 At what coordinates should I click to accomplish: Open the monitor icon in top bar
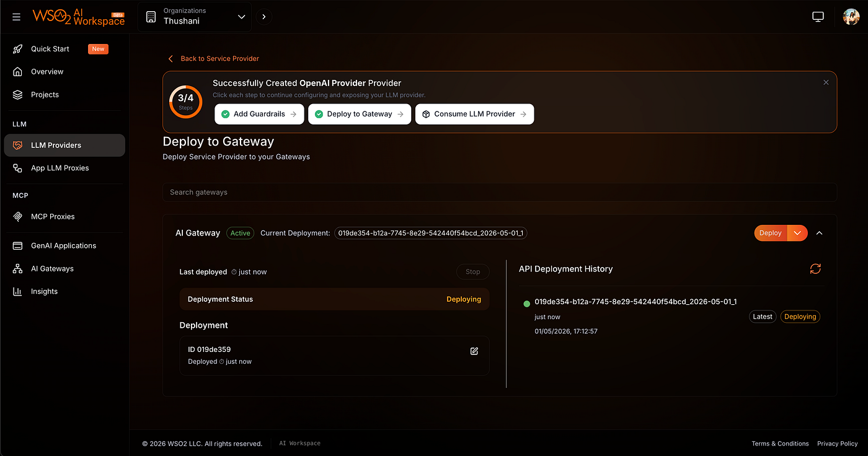(818, 17)
